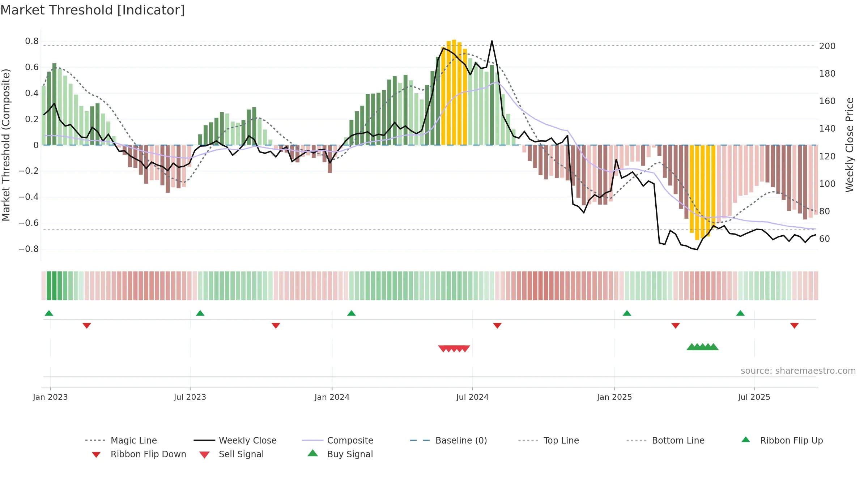
Task: Click the green flip-up triangle after Jan 2025
Action: pos(627,313)
